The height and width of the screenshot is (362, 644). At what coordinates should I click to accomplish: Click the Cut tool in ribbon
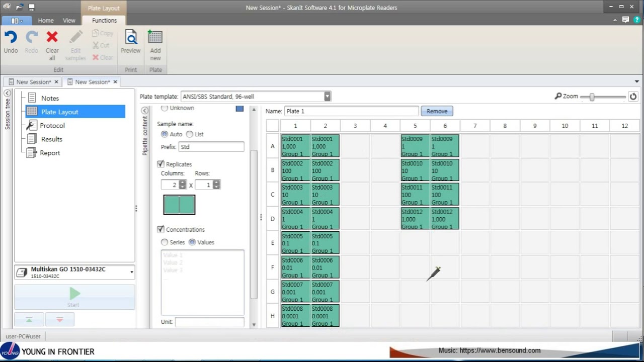[x=101, y=45]
